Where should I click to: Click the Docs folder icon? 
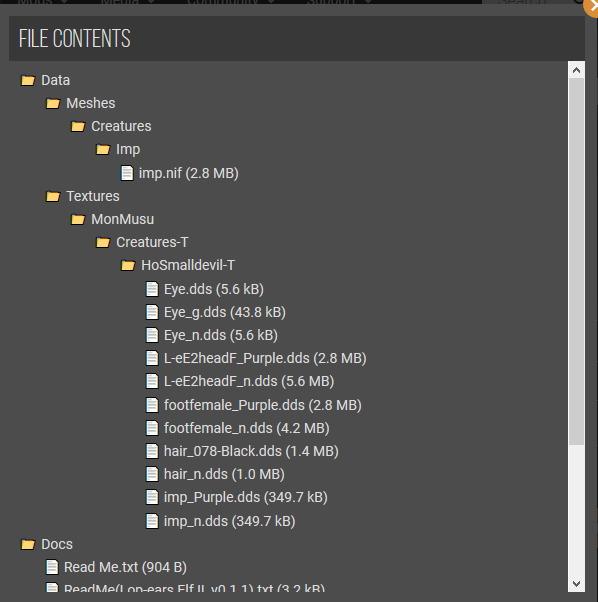pos(28,544)
